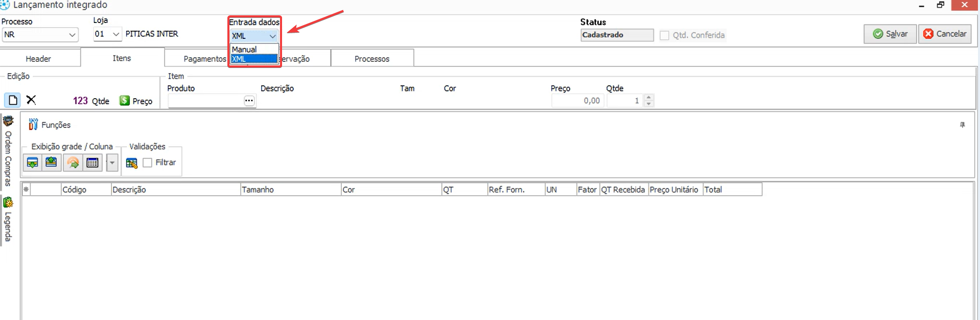Pin the Funções panel

962,125
